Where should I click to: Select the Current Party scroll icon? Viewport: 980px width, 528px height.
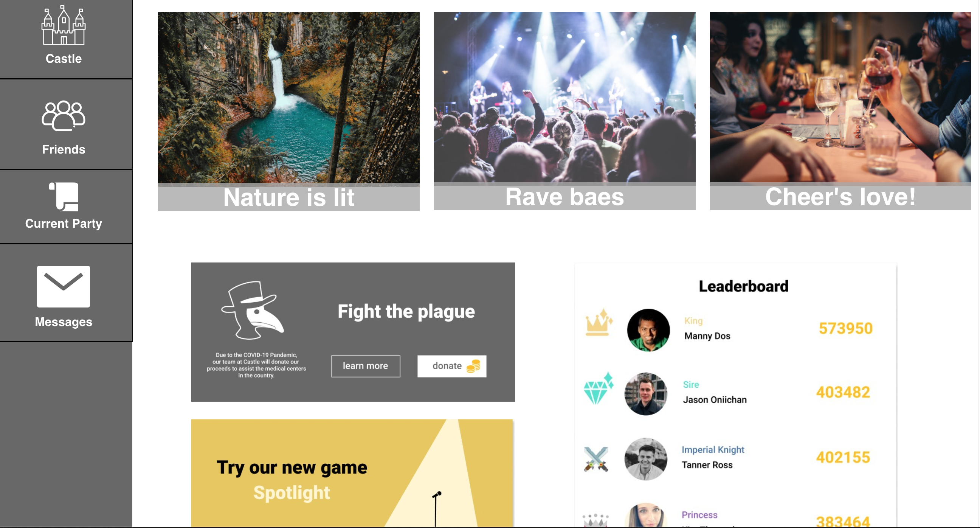[64, 196]
